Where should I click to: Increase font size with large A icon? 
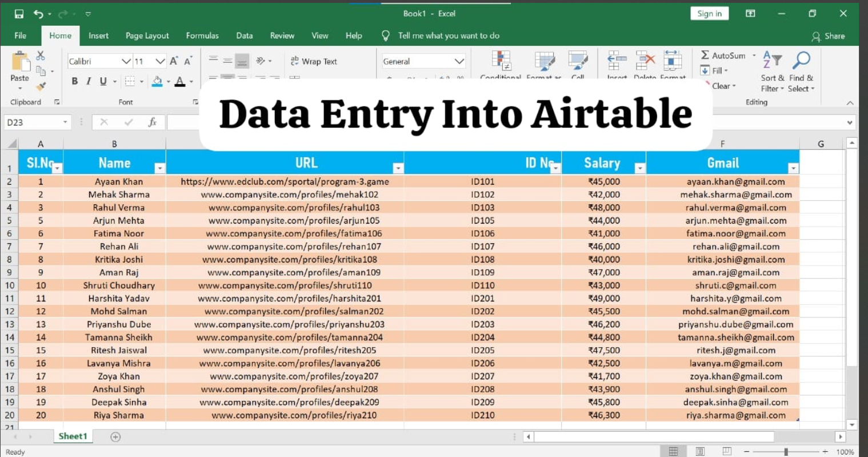click(x=174, y=61)
